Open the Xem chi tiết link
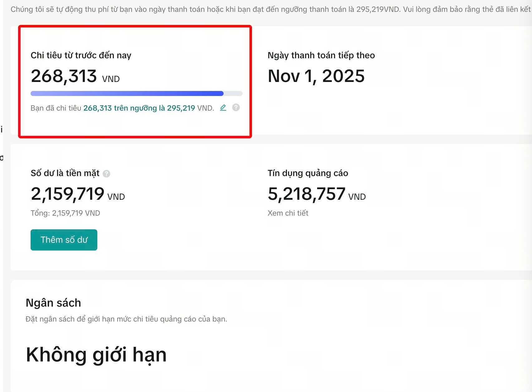Screen dimensions: 532x392 coord(288,213)
